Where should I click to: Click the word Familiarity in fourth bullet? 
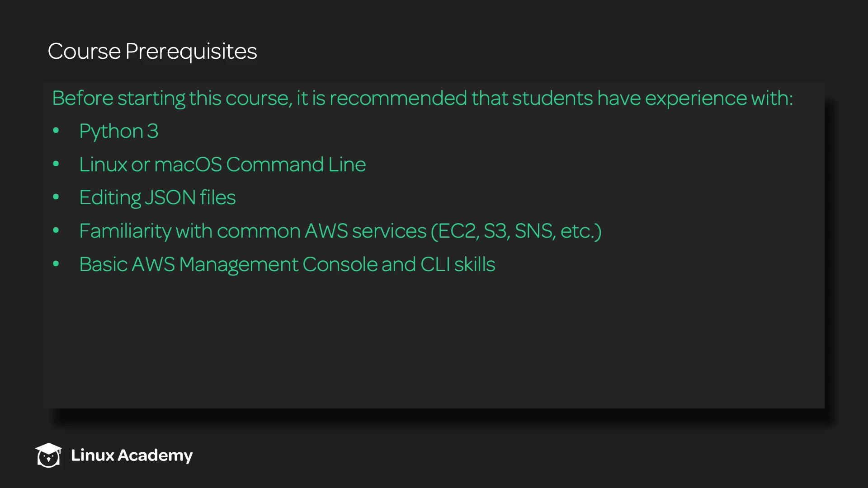pos(125,231)
